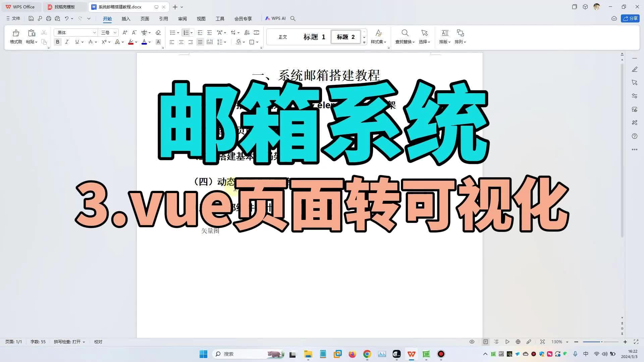
Task: Toggle italic formatting
Action: click(x=67, y=42)
